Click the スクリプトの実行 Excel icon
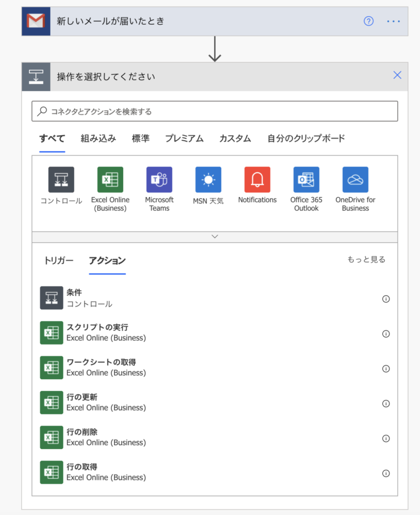This screenshot has width=420, height=515. point(52,333)
